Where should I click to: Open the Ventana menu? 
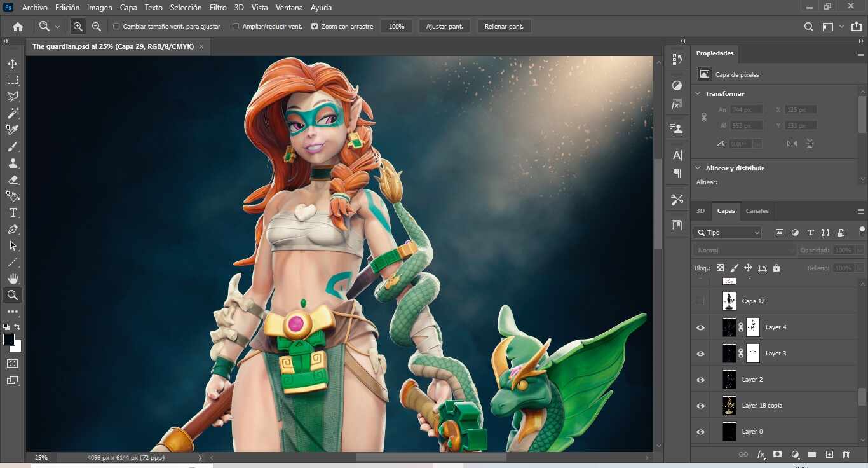(x=289, y=8)
